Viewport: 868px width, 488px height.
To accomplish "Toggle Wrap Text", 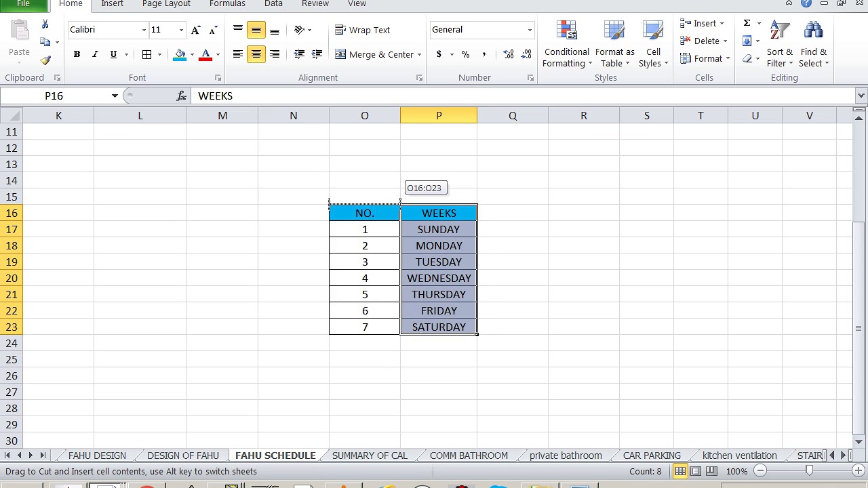I will [363, 30].
